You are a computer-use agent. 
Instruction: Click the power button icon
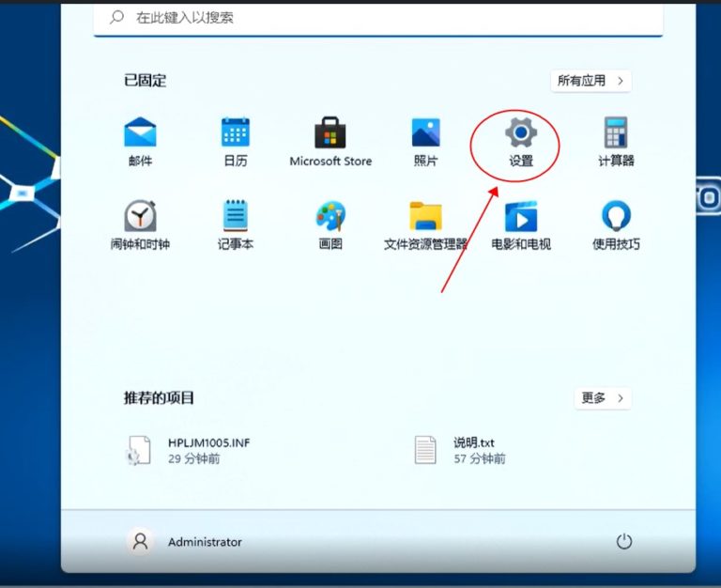pyautogui.click(x=624, y=542)
